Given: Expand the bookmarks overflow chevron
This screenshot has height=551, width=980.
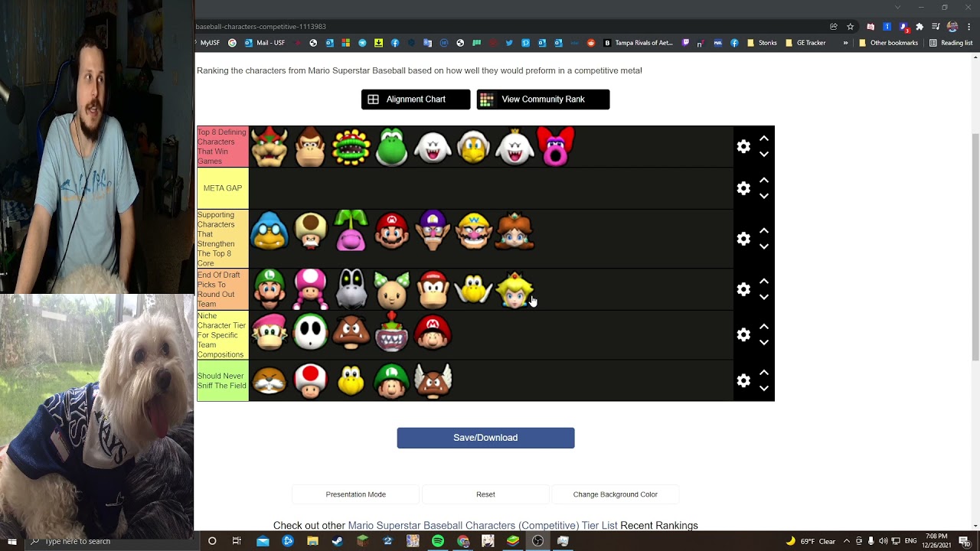Looking at the screenshot, I should 845,43.
